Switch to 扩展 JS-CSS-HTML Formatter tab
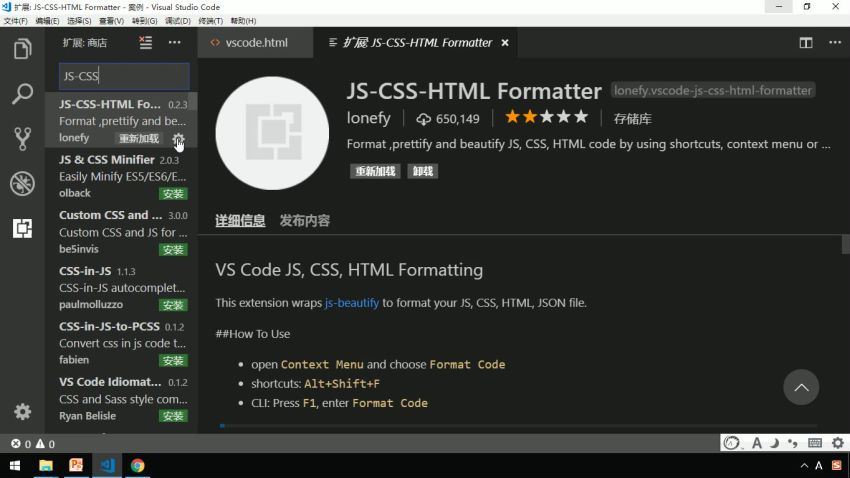Image resolution: width=850 pixels, height=478 pixels. point(416,43)
